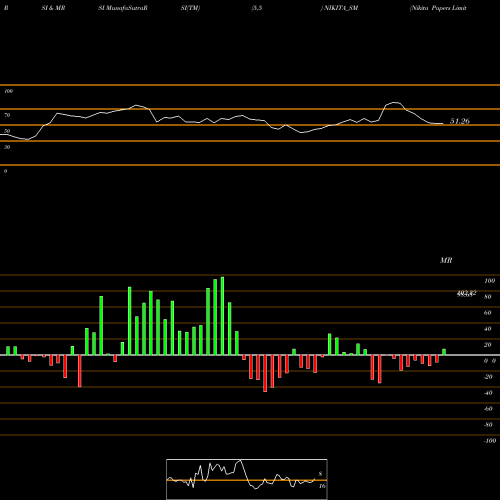Click the 50 level label on RSI panel
This screenshot has height=500, width=500.
point(7,131)
